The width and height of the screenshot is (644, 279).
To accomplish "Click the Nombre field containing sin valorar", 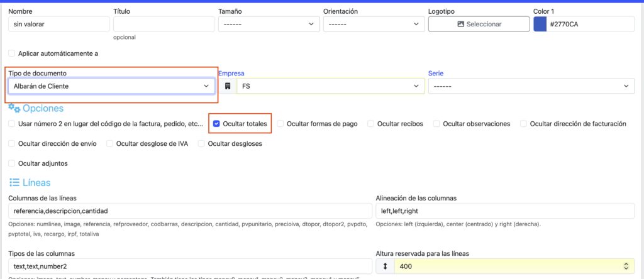I will (x=59, y=24).
